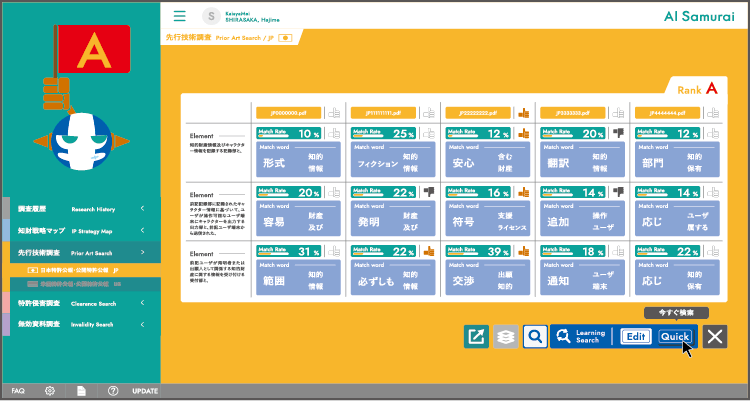The height and width of the screenshot is (401, 750).
Task: Click the export/open-external icon in the bottom toolbar
Action: pos(477,337)
